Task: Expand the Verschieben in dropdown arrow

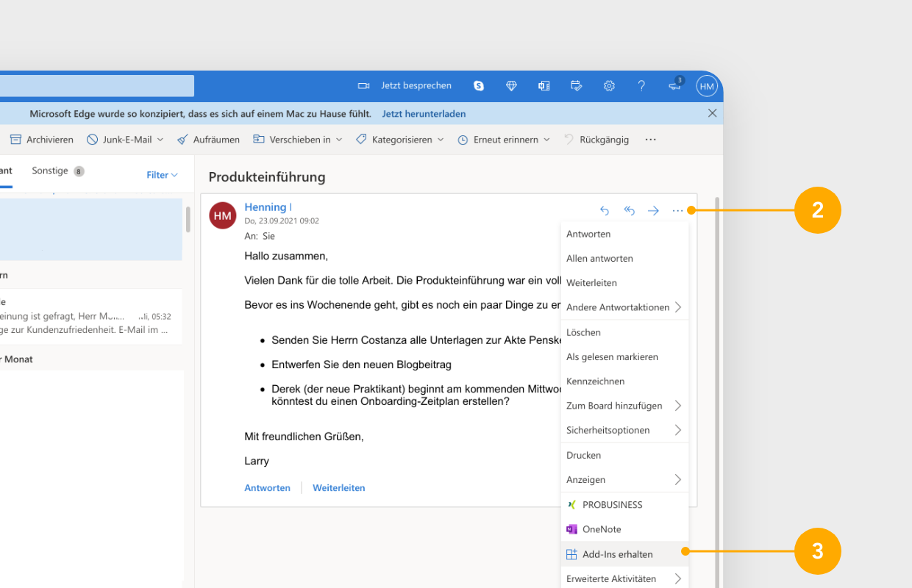Action: point(338,140)
